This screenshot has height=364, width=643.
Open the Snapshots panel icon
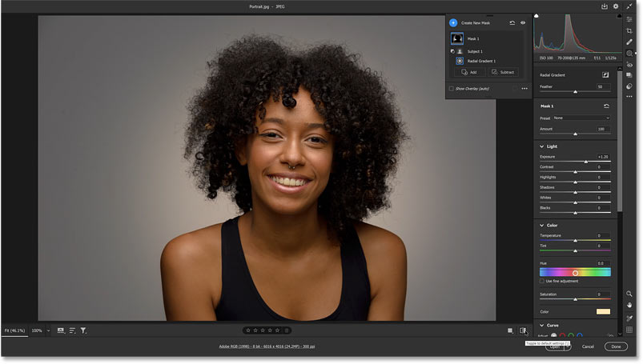click(x=629, y=75)
